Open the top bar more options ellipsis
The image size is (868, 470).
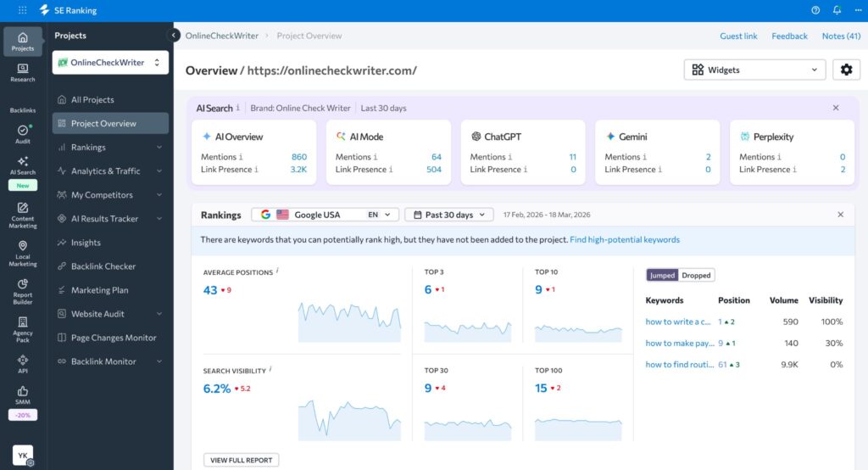(858, 10)
